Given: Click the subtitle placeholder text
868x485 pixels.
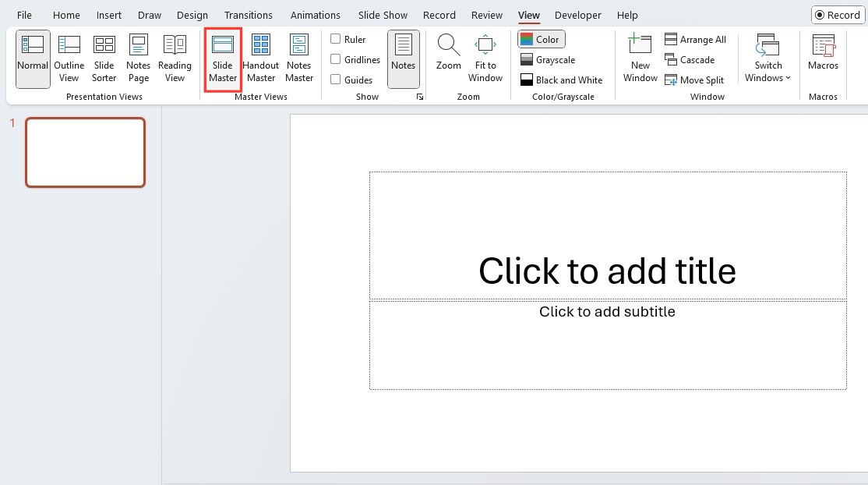Looking at the screenshot, I should (607, 312).
